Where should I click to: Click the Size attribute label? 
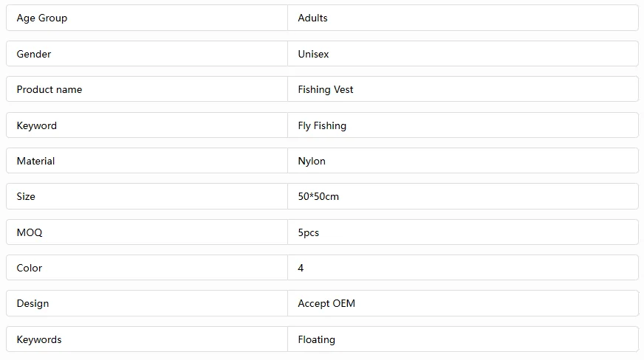tap(26, 196)
